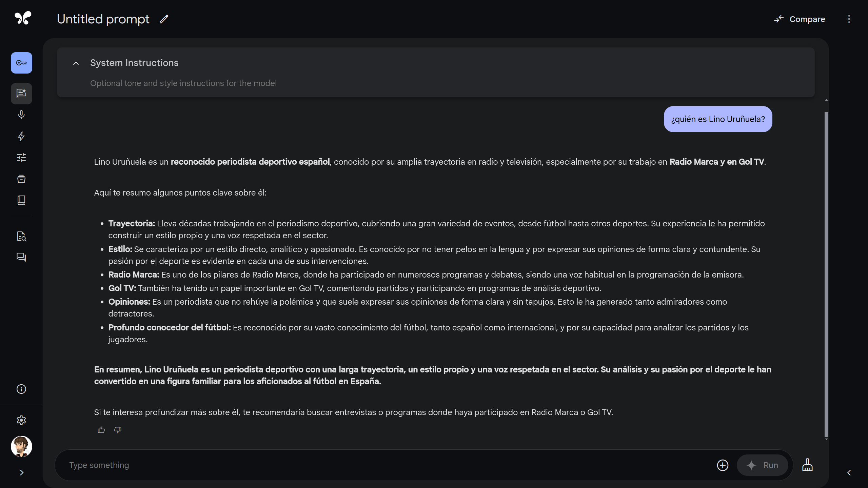This screenshot has height=488, width=868.
Task: Open the lightning bolt starter apps icon
Action: [21, 136]
